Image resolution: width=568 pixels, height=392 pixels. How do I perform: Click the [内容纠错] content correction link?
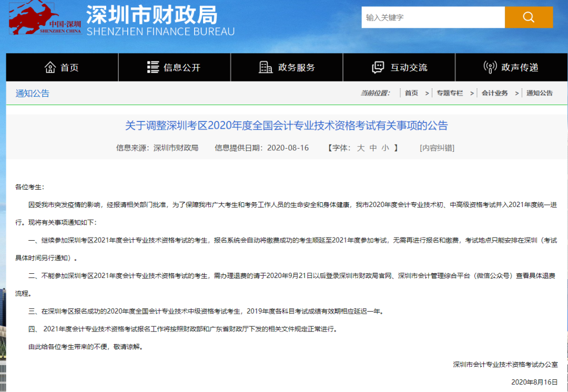coord(437,148)
